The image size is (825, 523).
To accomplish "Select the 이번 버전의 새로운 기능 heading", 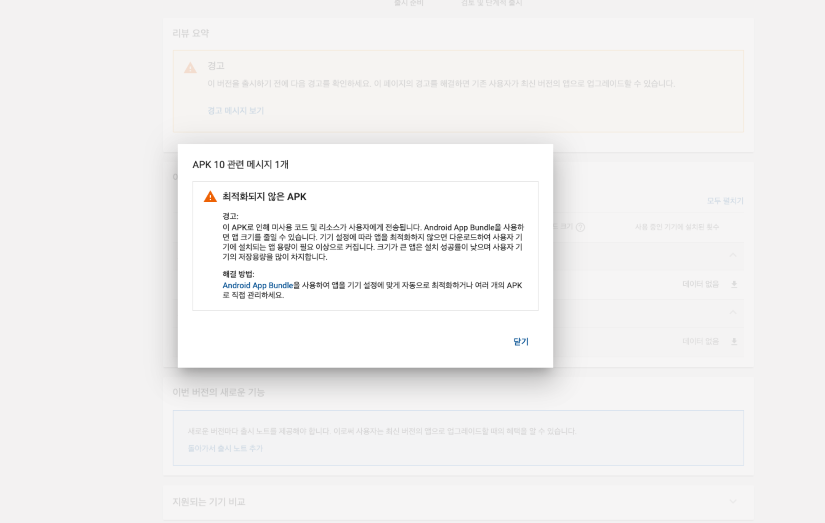I will pos(218,392).
